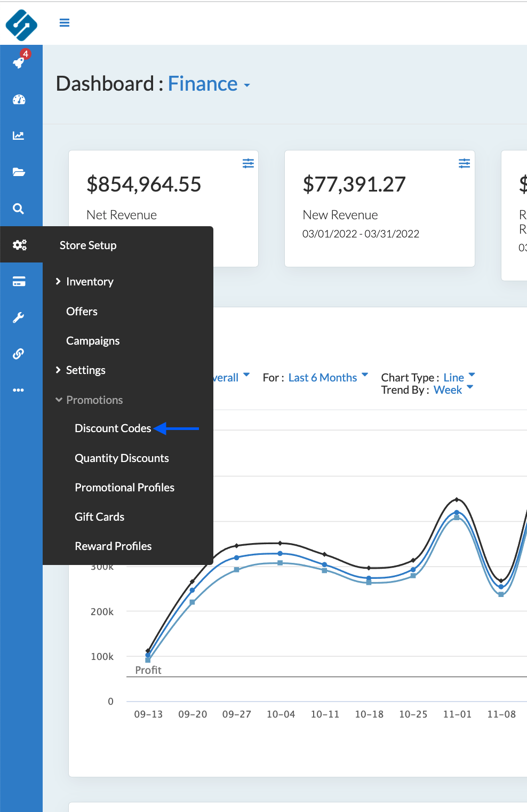The image size is (527, 812).
Task: Open the Finance dashboard selector link
Action: coord(209,84)
